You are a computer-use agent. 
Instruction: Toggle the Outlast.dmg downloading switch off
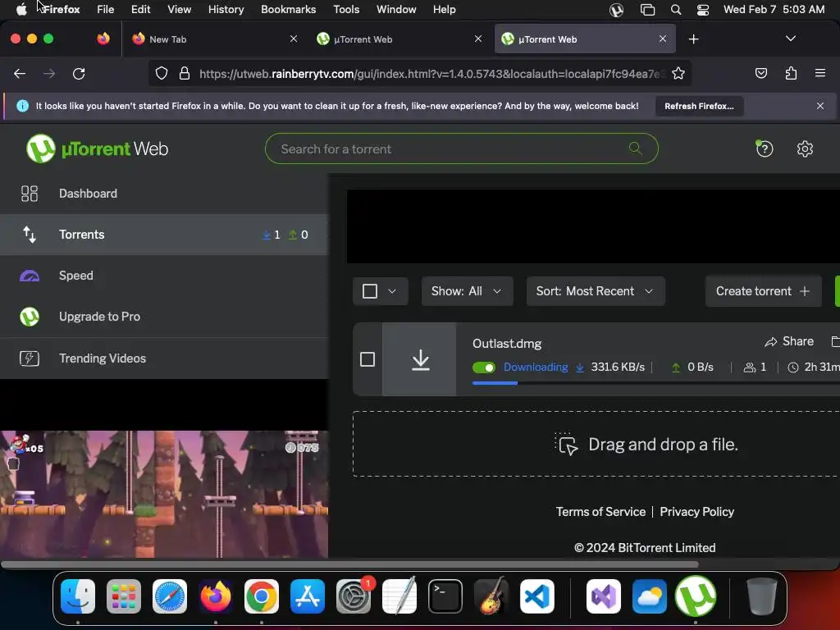click(x=484, y=367)
